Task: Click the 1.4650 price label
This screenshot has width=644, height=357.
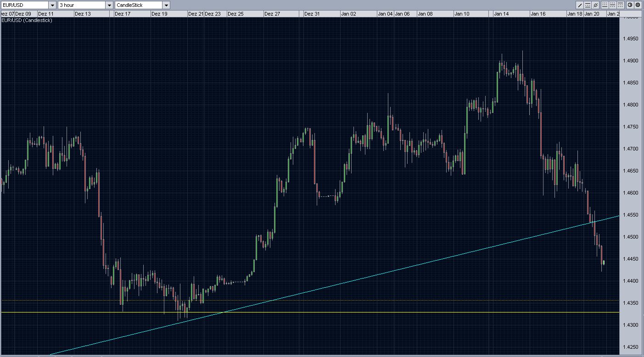Action: (631, 171)
